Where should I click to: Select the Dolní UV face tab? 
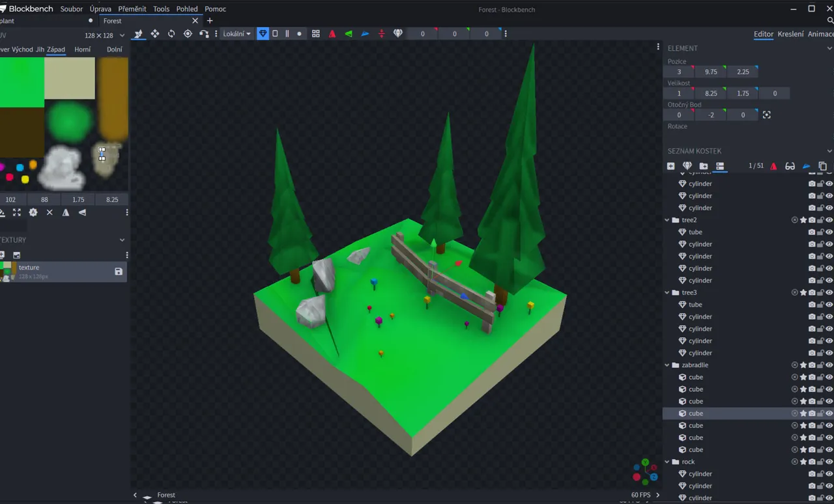(x=115, y=49)
